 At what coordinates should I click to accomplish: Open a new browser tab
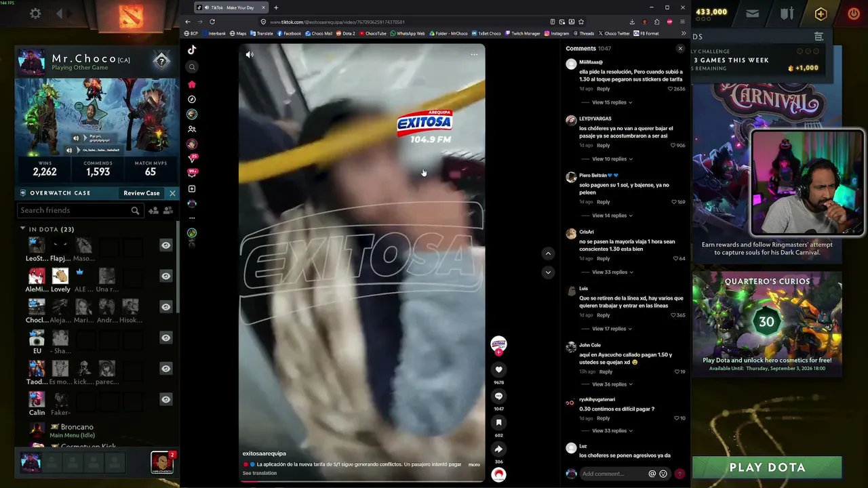(x=276, y=7)
